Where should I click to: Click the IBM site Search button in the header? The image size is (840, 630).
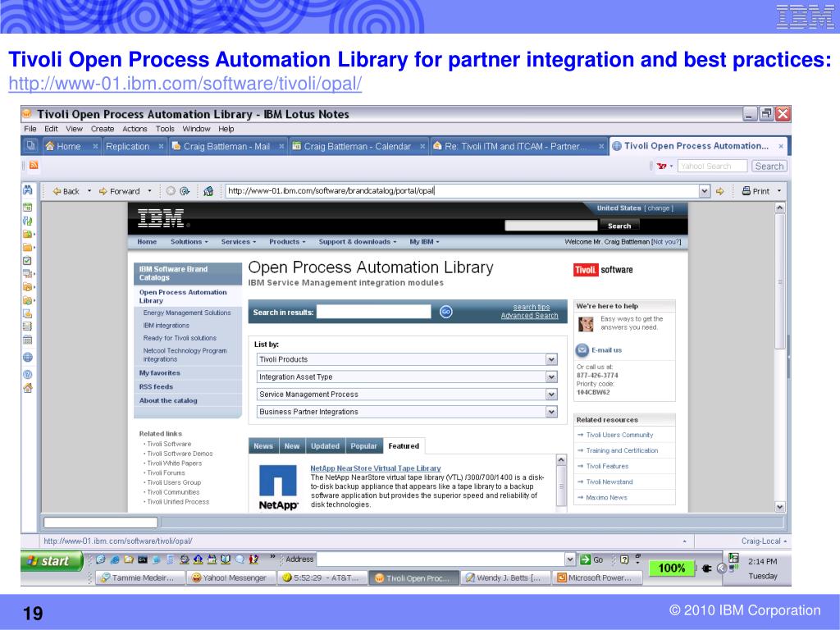click(x=619, y=226)
